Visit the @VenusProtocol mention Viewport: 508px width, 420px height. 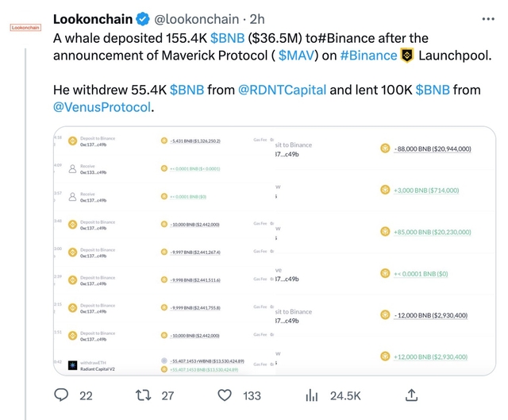point(102,106)
